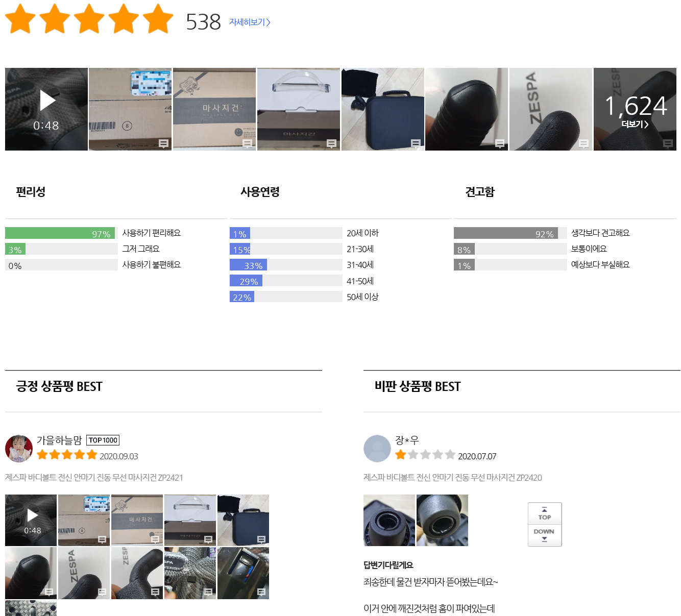Image resolution: width=681 pixels, height=616 pixels.
Task: Click the label 예상보다 부실해요
Action: coord(600,265)
